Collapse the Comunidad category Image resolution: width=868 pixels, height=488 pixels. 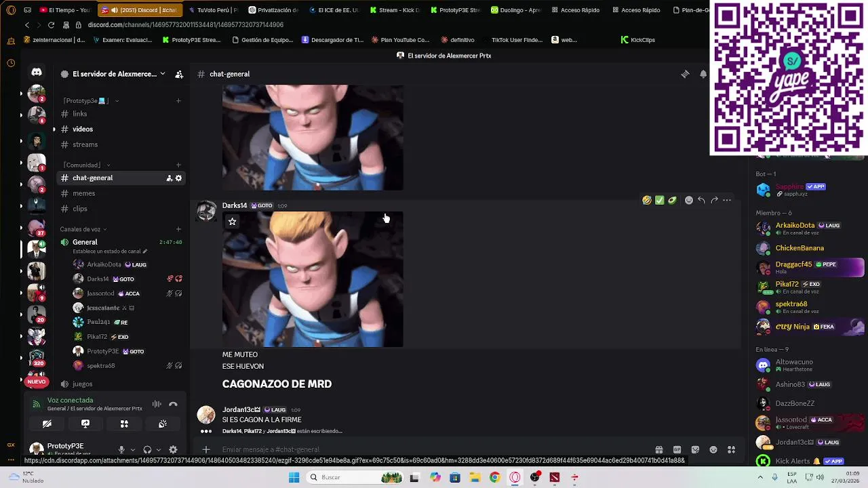tap(86, 165)
